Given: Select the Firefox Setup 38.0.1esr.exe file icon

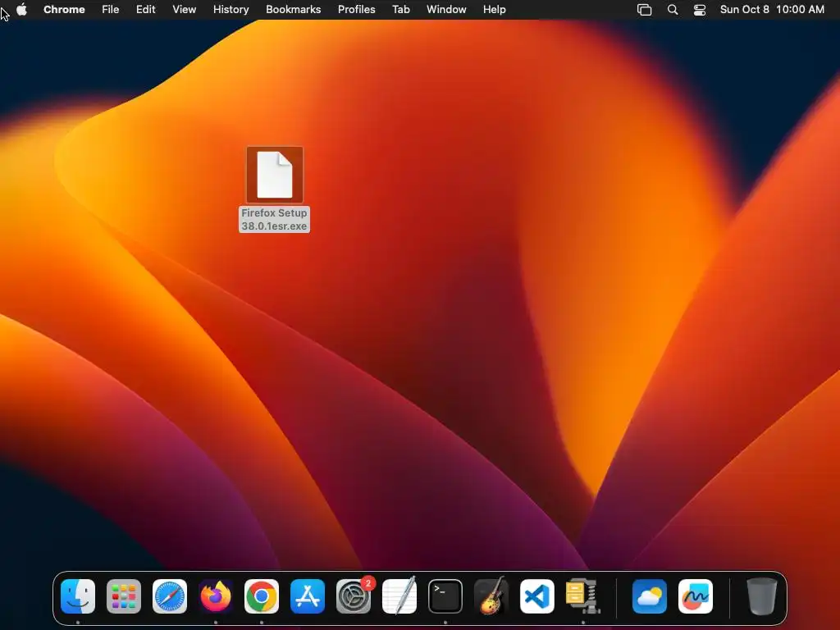Looking at the screenshot, I should pos(275,175).
